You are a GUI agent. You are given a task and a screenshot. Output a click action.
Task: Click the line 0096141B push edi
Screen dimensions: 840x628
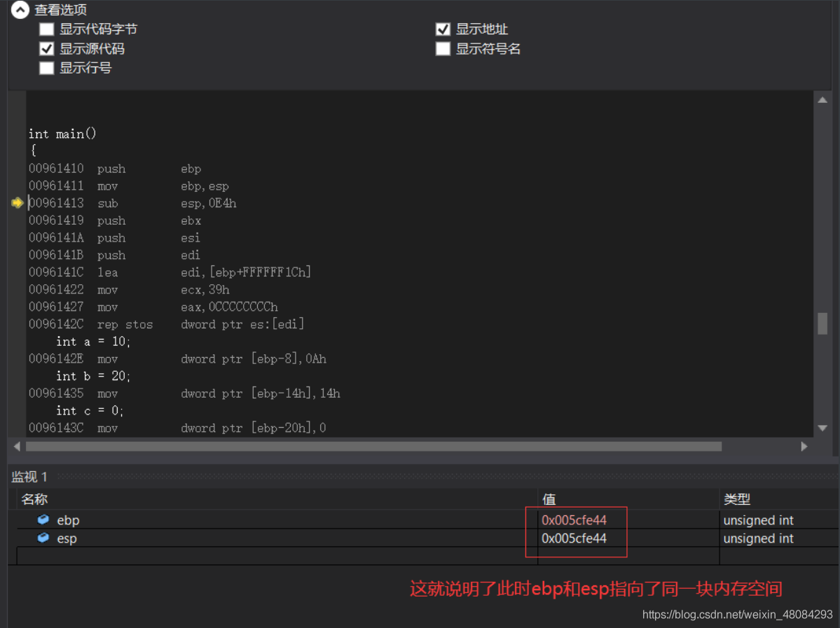115,255
